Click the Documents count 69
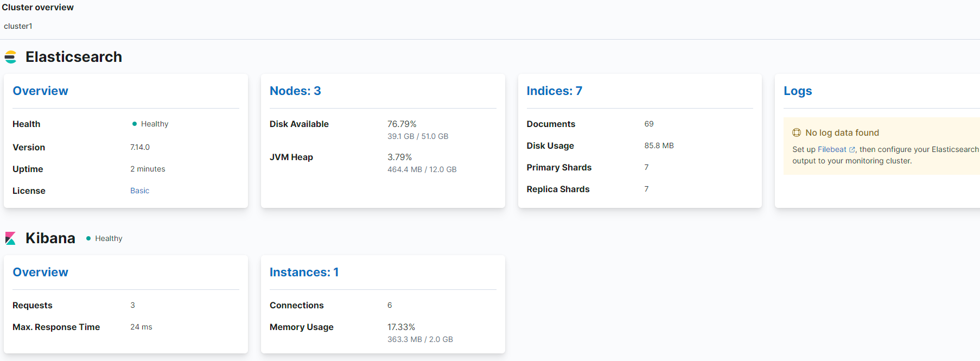Viewport: 980px width, 361px height. (649, 124)
